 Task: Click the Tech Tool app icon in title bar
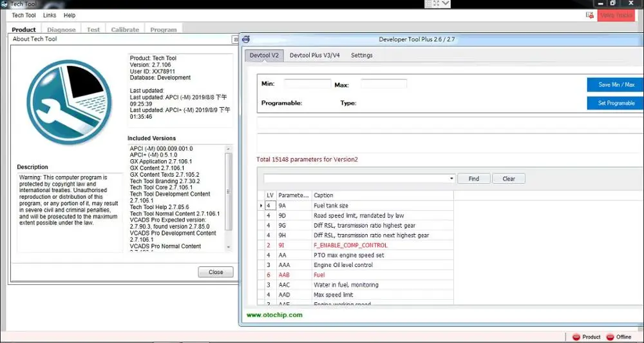coord(4,4)
